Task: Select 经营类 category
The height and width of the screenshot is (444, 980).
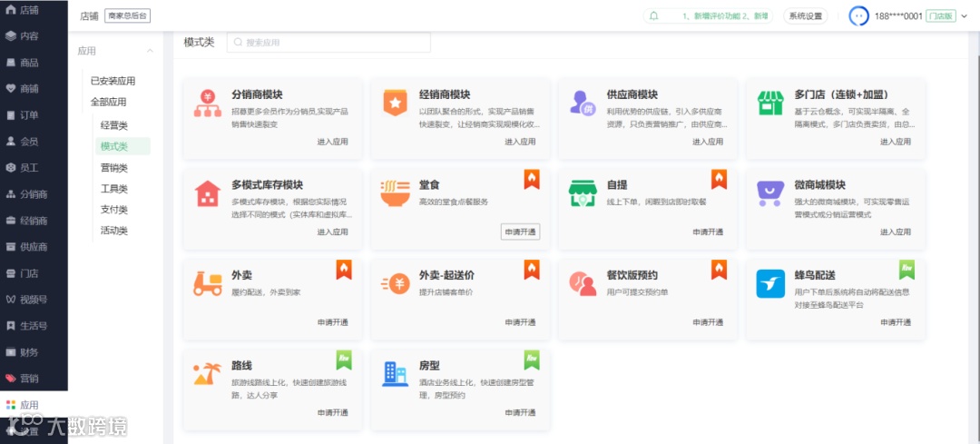Action: pos(113,125)
